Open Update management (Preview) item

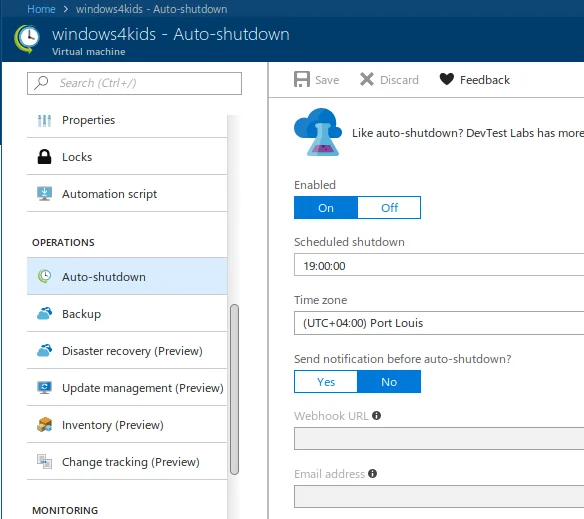pos(127,387)
